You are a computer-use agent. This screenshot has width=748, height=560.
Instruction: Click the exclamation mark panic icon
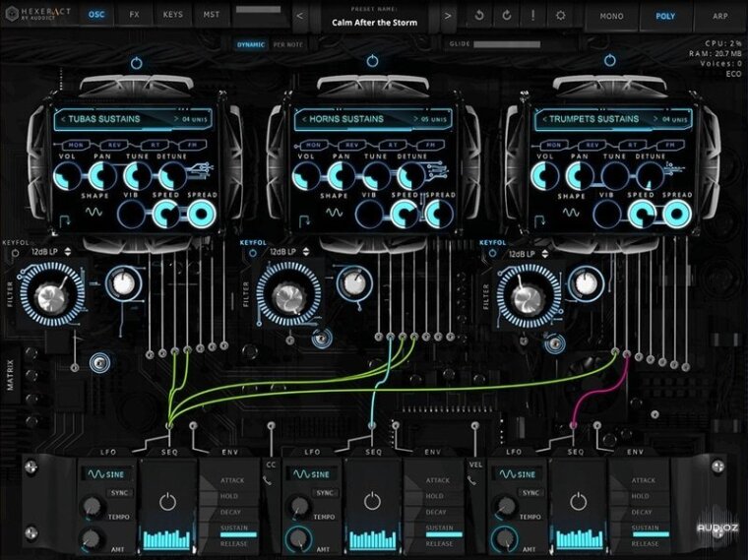532,16
